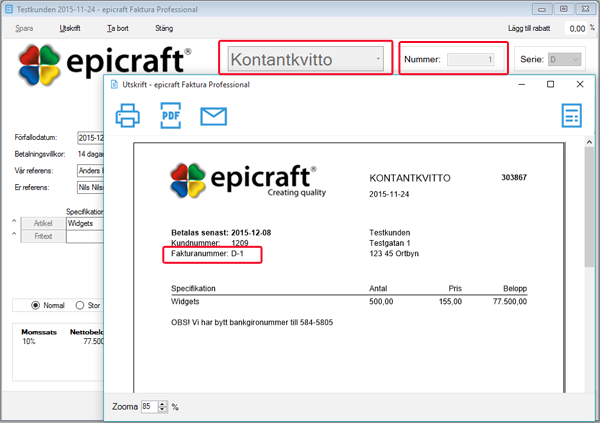
Task: Click the Fritext row button
Action: pos(42,236)
